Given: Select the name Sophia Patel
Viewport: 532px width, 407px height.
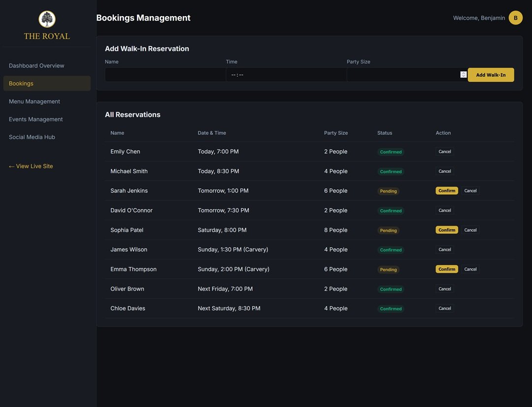Looking at the screenshot, I should [127, 230].
